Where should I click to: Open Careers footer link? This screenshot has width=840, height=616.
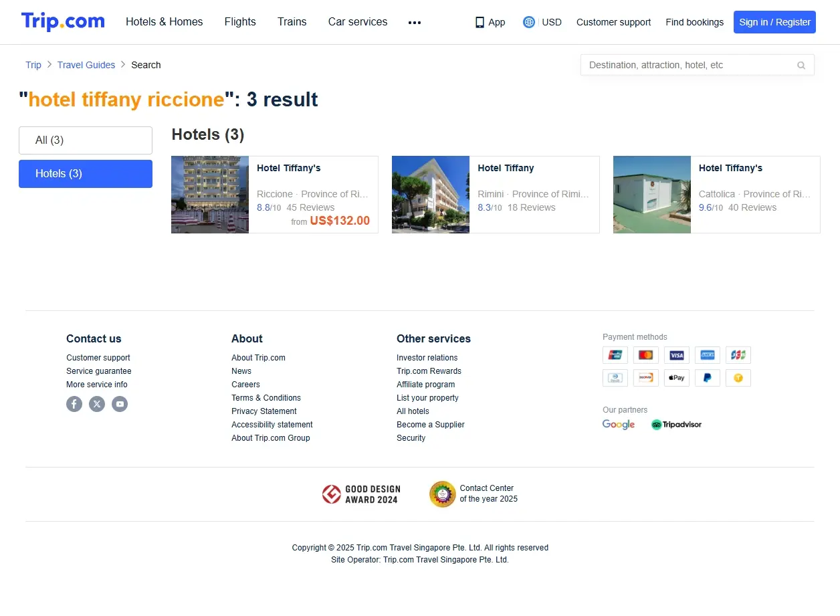(245, 385)
